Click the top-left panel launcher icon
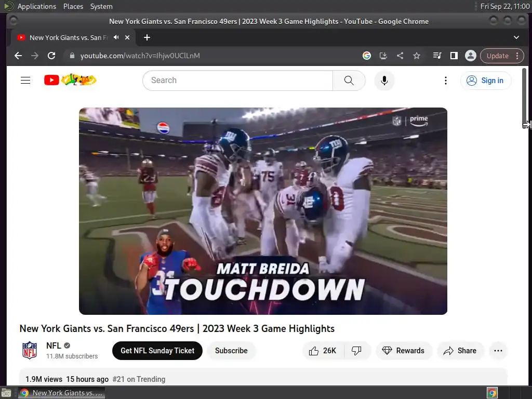 tap(8, 6)
